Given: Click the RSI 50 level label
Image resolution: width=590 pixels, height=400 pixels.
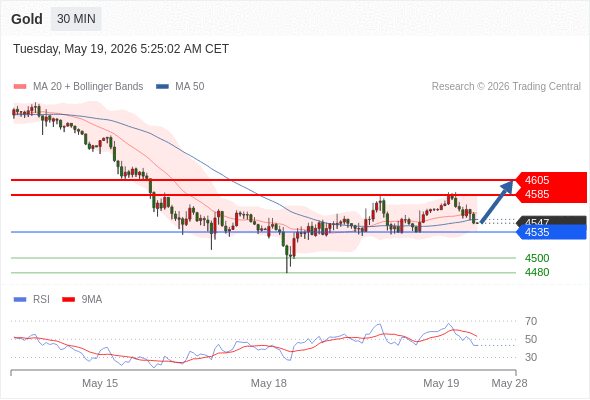Looking at the screenshot, I should [x=531, y=339].
